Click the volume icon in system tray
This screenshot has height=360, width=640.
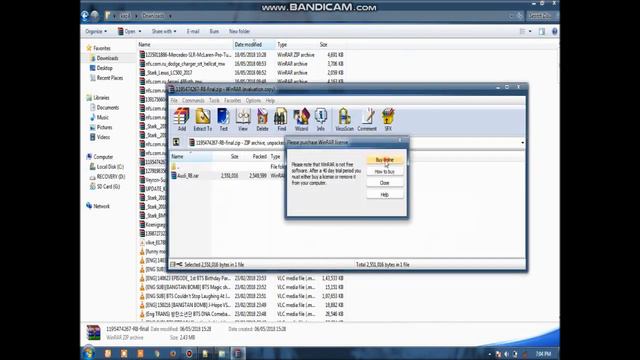(507, 354)
